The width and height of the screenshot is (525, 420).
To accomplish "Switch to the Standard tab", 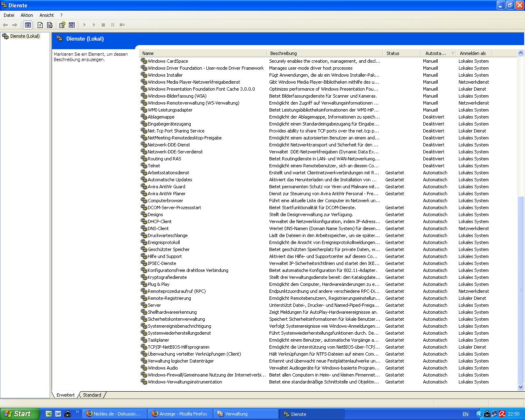I will coord(92,395).
